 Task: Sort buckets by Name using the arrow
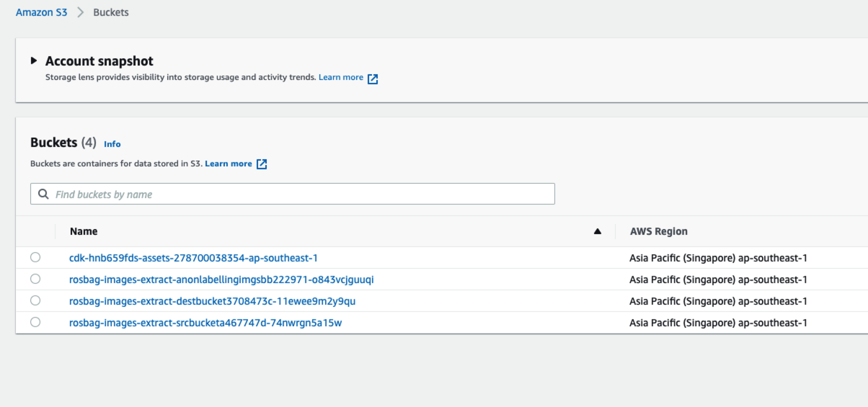point(597,231)
